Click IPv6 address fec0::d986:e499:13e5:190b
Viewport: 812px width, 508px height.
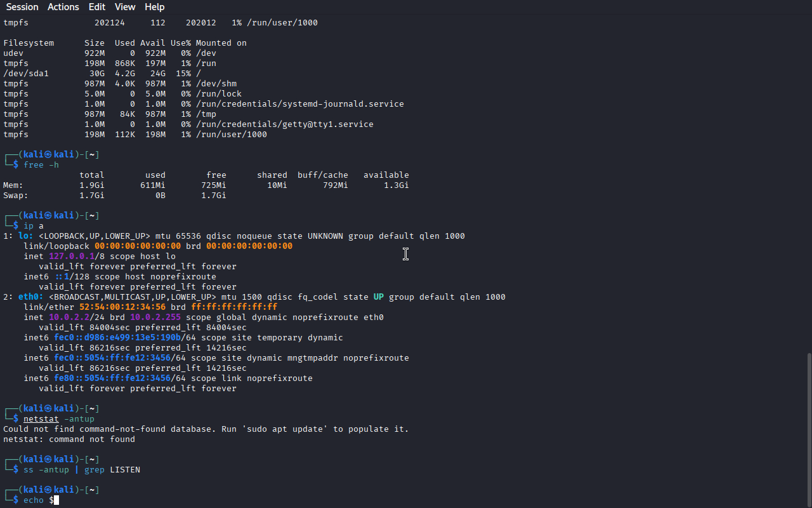coord(117,338)
